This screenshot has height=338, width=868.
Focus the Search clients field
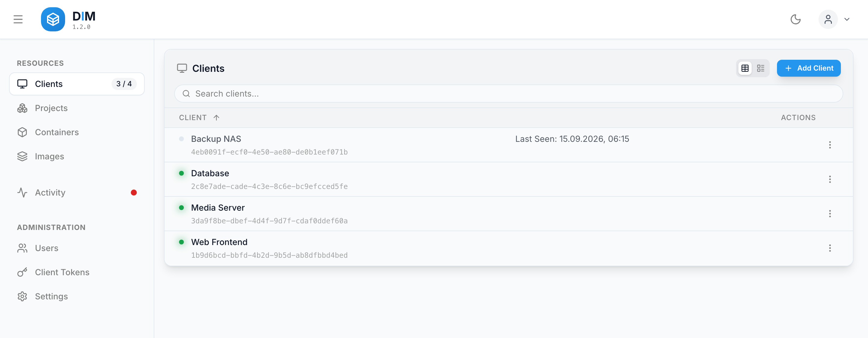point(508,94)
